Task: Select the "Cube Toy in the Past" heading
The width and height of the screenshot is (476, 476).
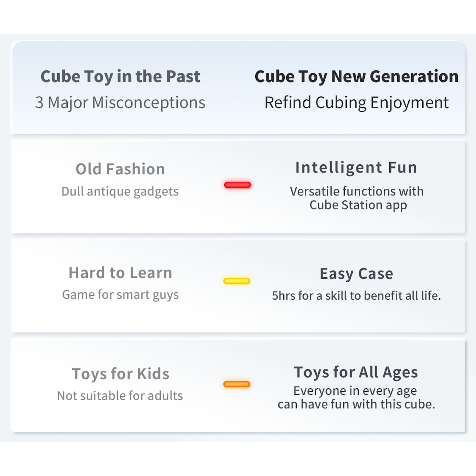Action: pyautogui.click(x=120, y=76)
